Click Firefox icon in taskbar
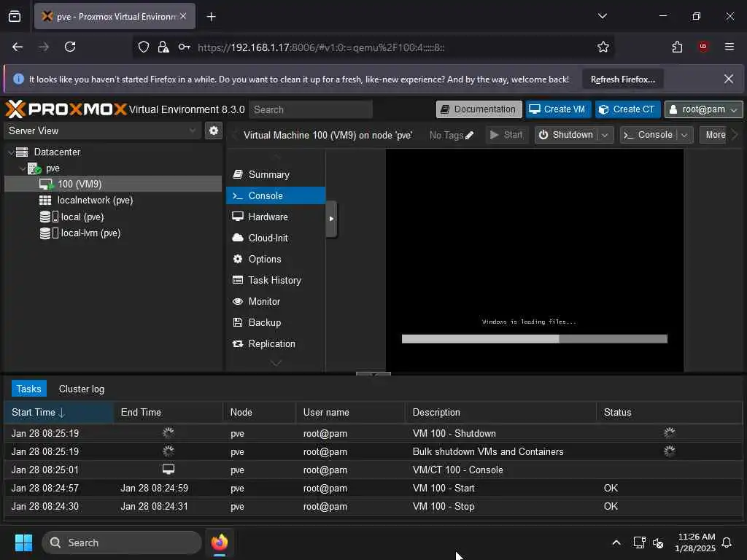747x560 pixels. [220, 542]
